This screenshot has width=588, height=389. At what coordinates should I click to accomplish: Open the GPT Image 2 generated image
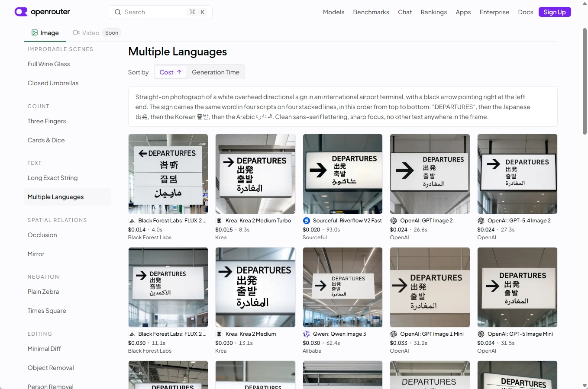pyautogui.click(x=430, y=174)
